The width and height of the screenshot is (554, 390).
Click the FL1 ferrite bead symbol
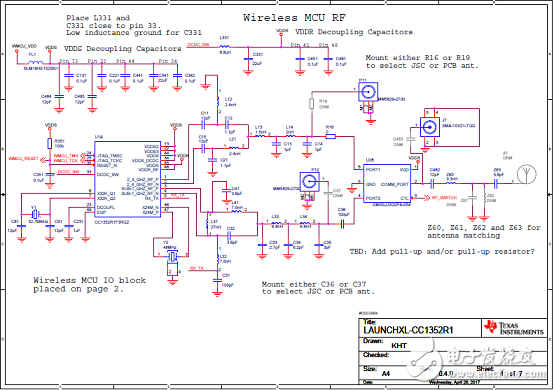pos(35,63)
